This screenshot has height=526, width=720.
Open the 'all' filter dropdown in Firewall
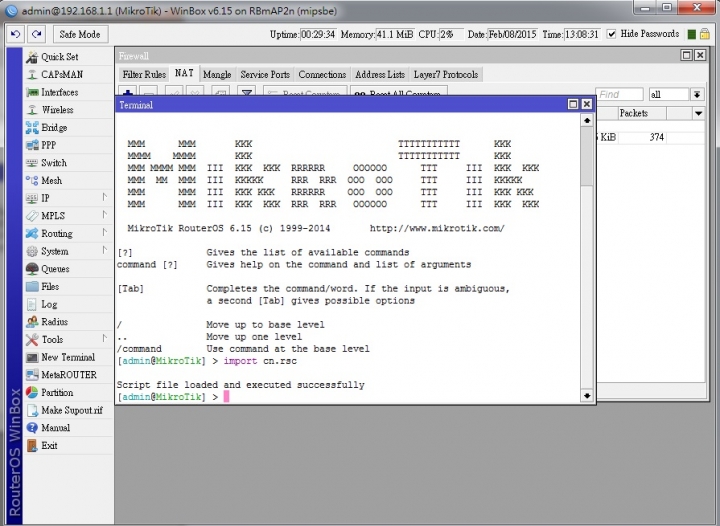click(x=697, y=95)
